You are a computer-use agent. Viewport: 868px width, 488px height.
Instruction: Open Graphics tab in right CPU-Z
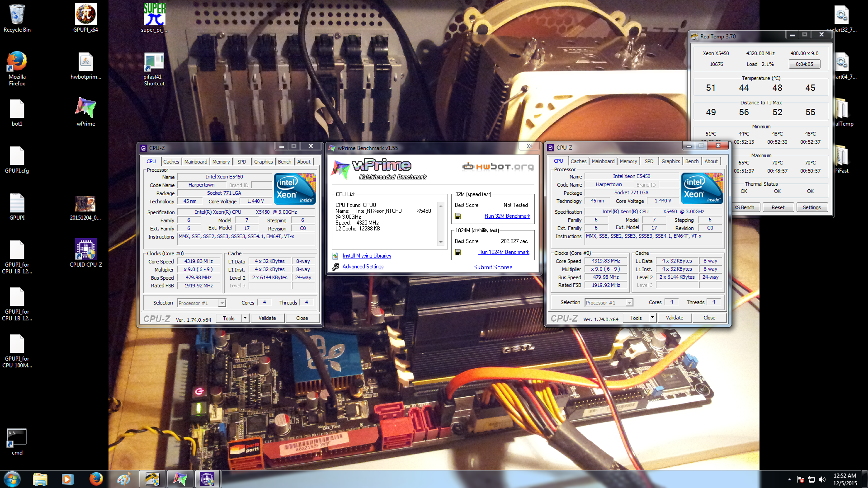671,161
